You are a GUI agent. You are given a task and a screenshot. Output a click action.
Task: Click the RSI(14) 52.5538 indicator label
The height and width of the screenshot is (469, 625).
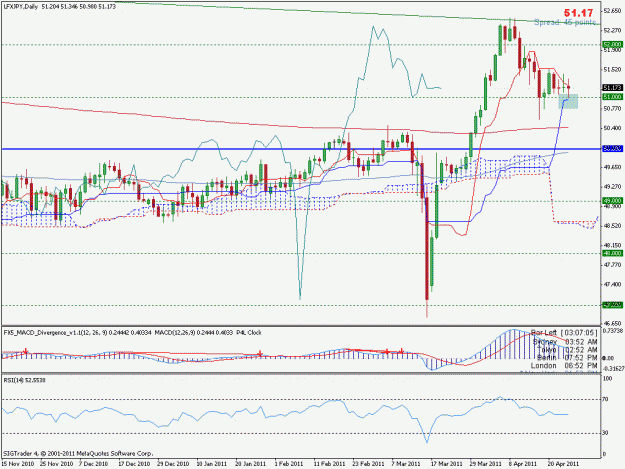click(25, 381)
